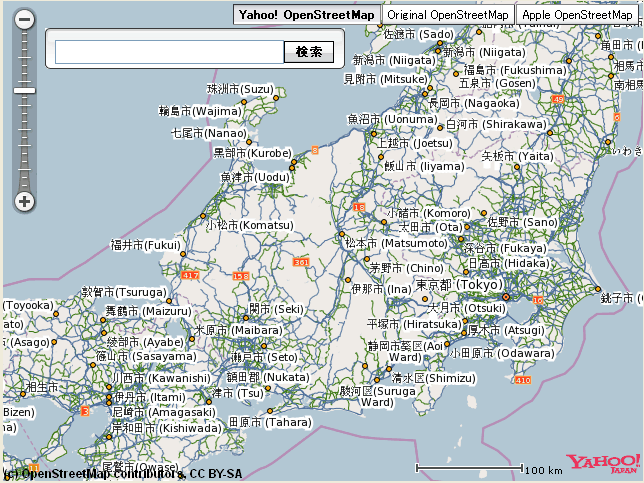Viewport: 644px width, 483px height.
Task: Click the route 158 road shield
Action: tap(241, 276)
